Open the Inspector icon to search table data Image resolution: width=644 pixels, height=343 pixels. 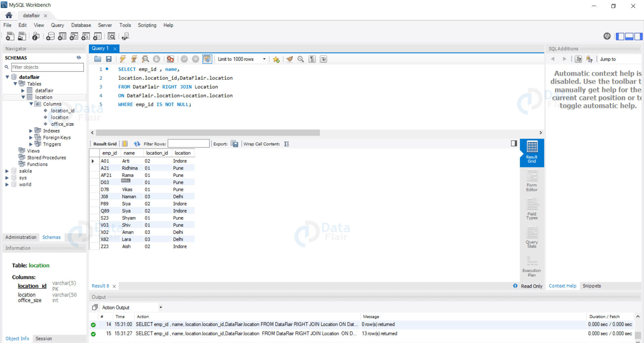pos(111,36)
